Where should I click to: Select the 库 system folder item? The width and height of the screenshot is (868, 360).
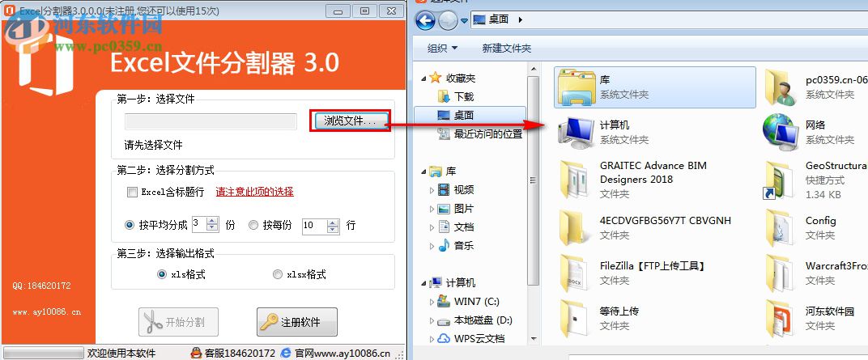point(655,87)
